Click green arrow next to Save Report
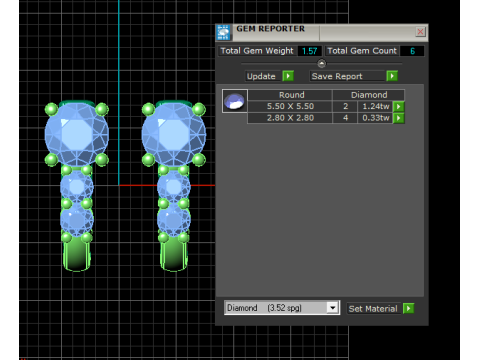Image resolution: width=480 pixels, height=360 pixels. coord(392,76)
